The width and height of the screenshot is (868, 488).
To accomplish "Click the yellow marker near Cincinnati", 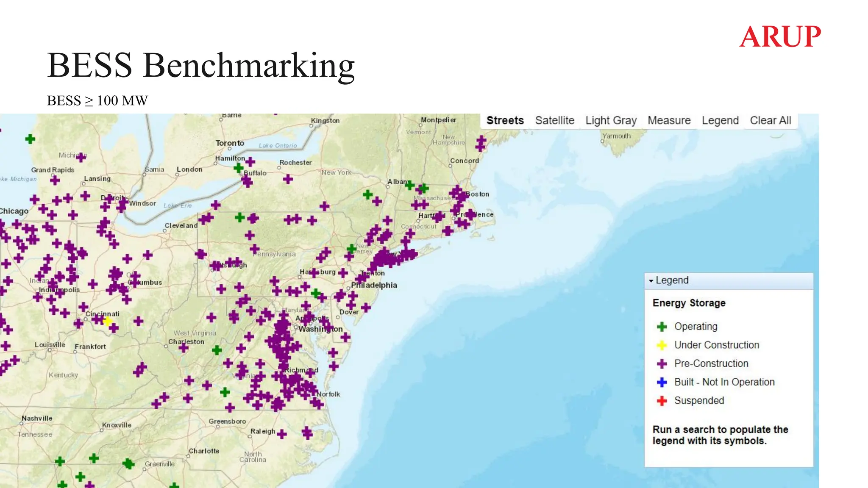I will [107, 321].
